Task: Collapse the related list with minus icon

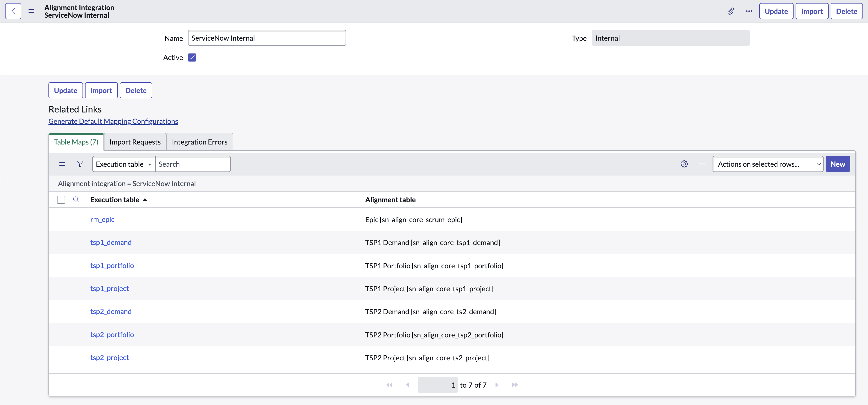Action: point(702,164)
